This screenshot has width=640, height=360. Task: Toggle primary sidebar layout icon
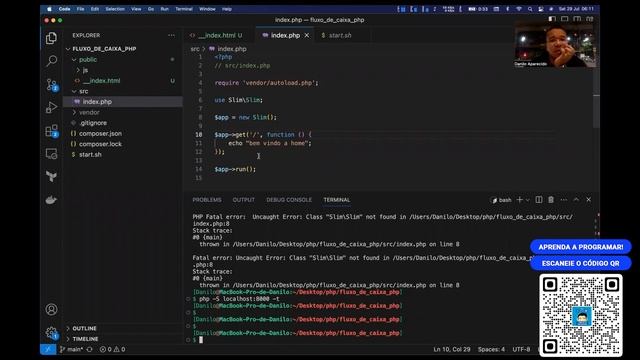pyautogui.click(x=552, y=19)
